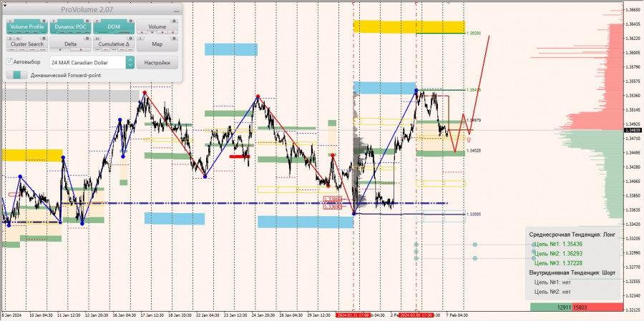
Task: Click red 15803 volume bar
Action: coord(598,307)
